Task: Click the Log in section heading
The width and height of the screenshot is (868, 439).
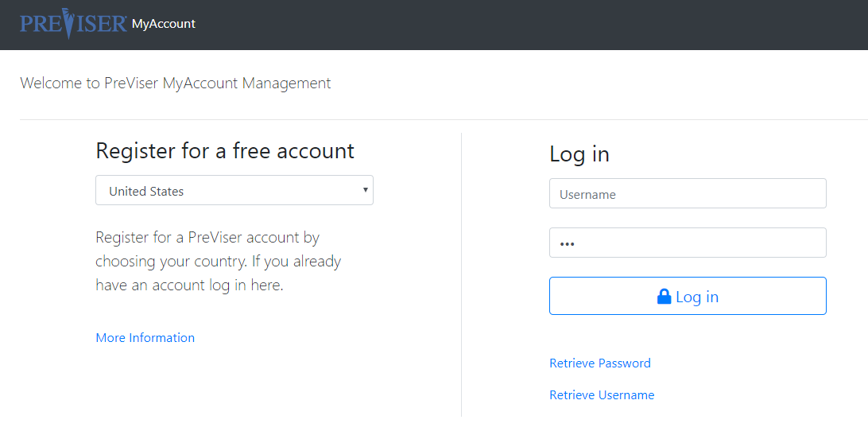Action: coord(579,154)
